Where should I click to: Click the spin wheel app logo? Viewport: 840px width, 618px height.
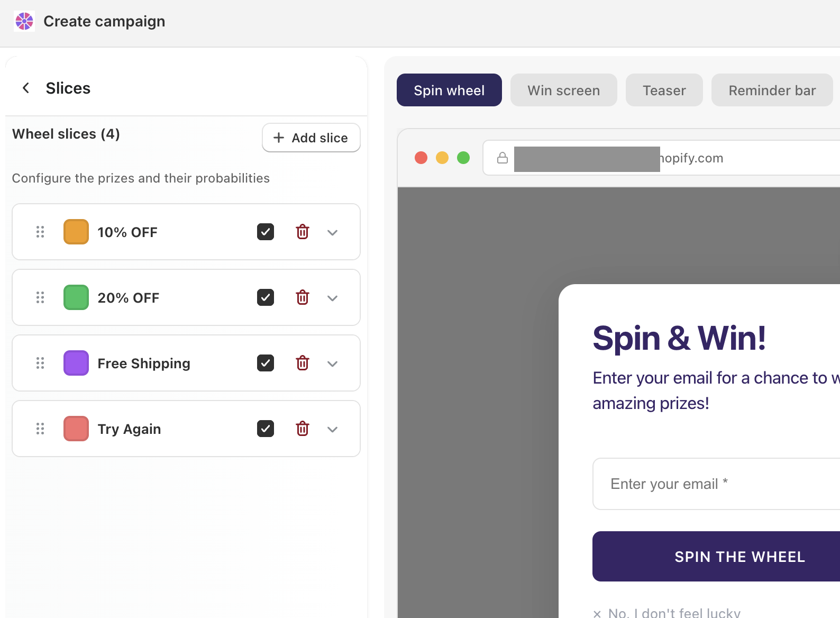click(24, 21)
